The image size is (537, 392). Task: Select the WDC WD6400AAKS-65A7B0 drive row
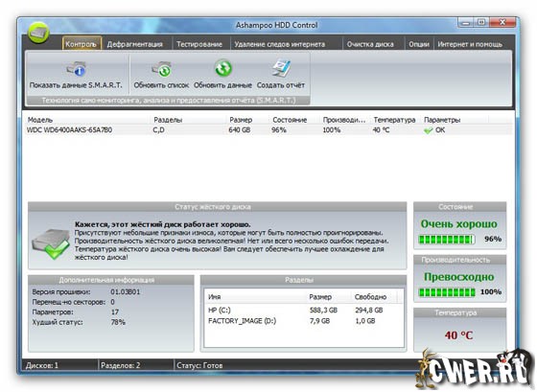[268, 130]
